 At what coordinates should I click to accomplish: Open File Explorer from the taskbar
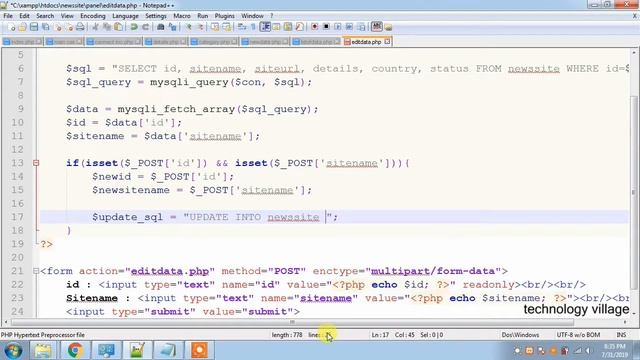pos(43,351)
